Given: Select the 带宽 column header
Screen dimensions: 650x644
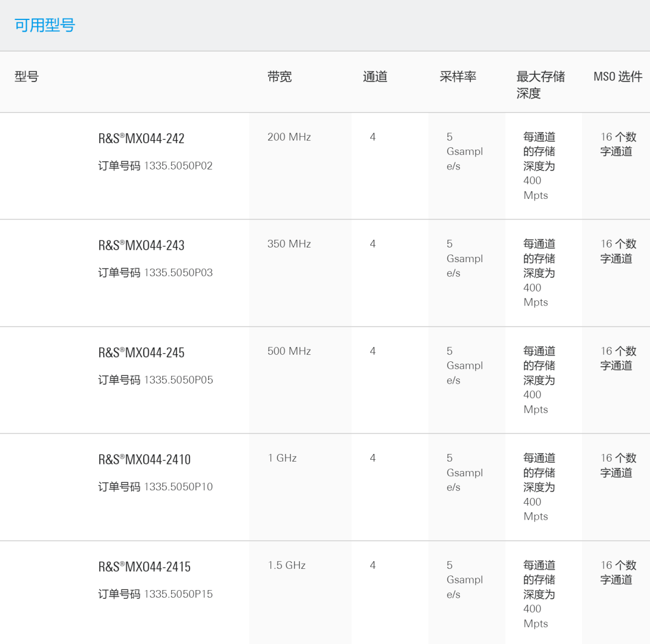Looking at the screenshot, I should (279, 77).
